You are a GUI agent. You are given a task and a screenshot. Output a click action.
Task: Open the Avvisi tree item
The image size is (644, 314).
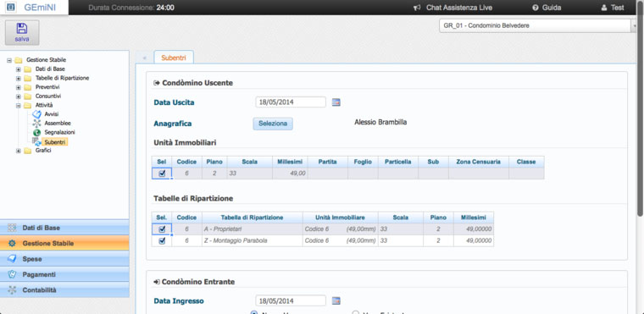click(52, 114)
